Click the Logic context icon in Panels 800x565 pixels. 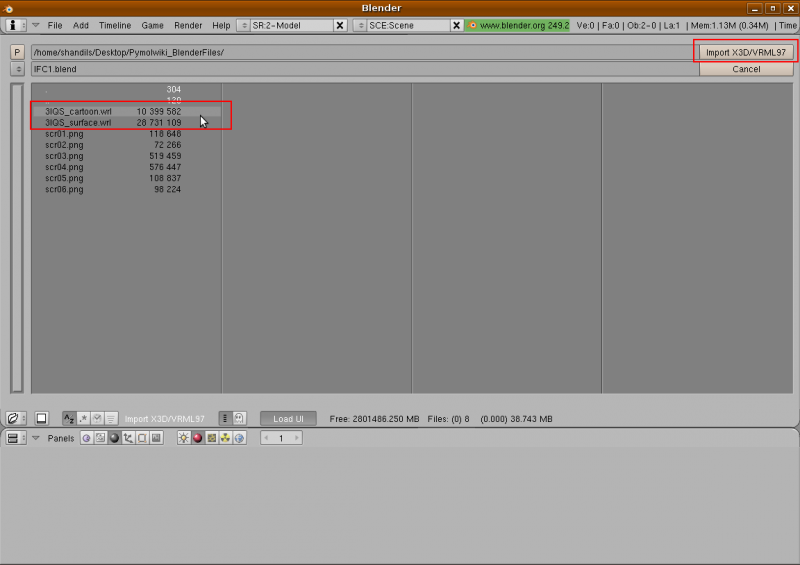(86, 438)
